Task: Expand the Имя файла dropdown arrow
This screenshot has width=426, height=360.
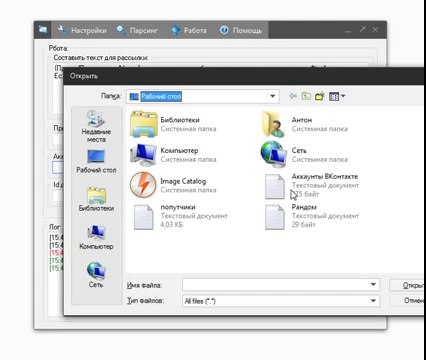Action: coord(373,285)
